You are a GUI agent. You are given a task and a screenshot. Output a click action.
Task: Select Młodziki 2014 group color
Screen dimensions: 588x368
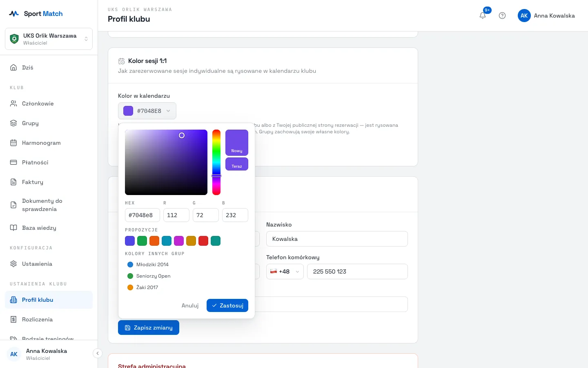pyautogui.click(x=187, y=265)
